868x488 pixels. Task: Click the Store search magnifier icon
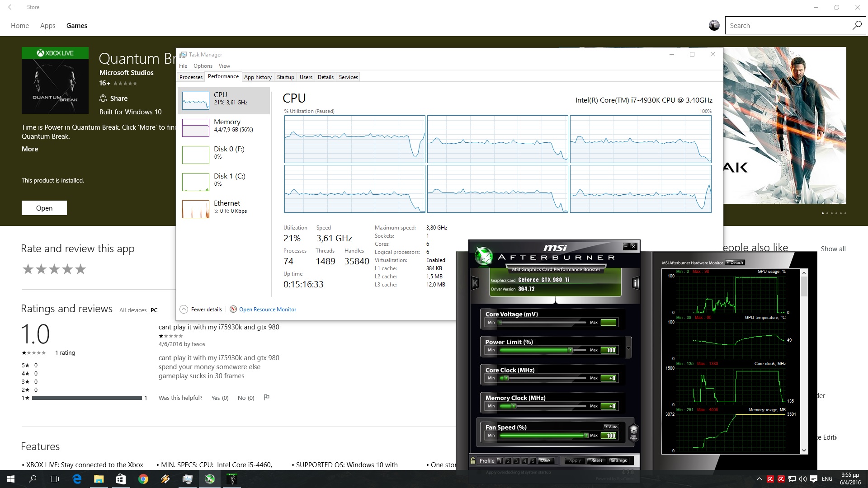pyautogui.click(x=857, y=26)
